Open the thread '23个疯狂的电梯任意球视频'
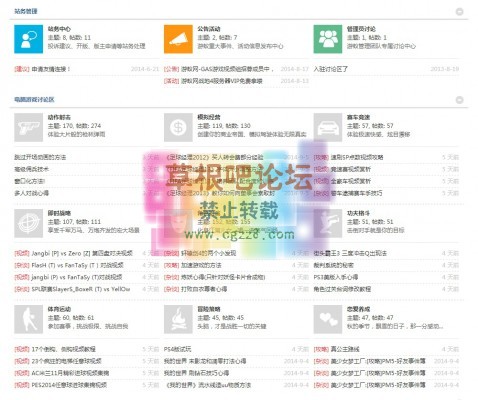The image size is (478, 400). point(66,361)
